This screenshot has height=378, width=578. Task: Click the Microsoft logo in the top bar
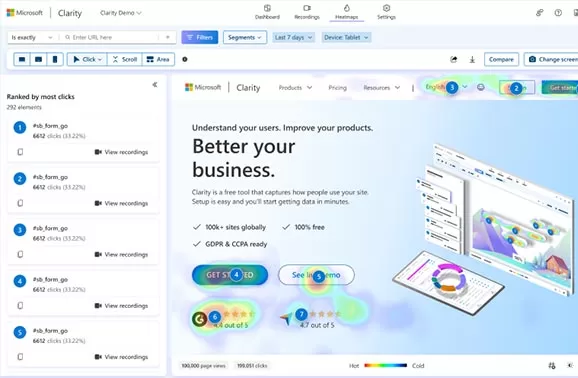[x=25, y=13]
